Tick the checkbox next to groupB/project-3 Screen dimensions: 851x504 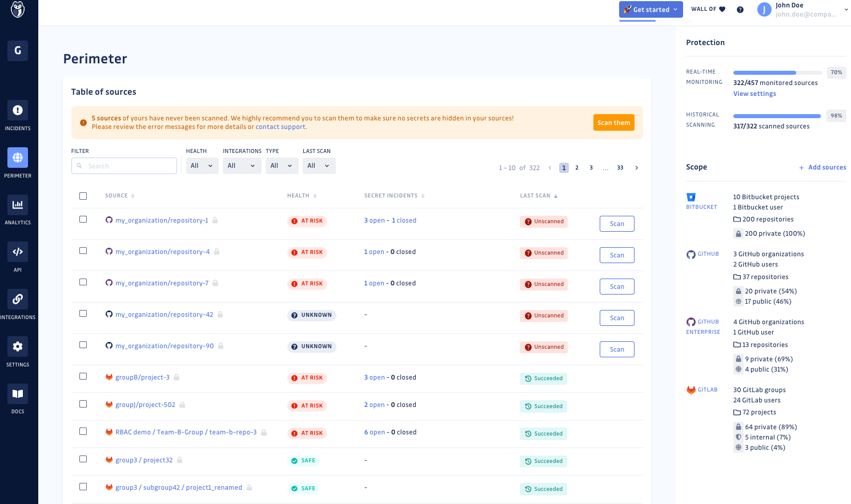(83, 376)
